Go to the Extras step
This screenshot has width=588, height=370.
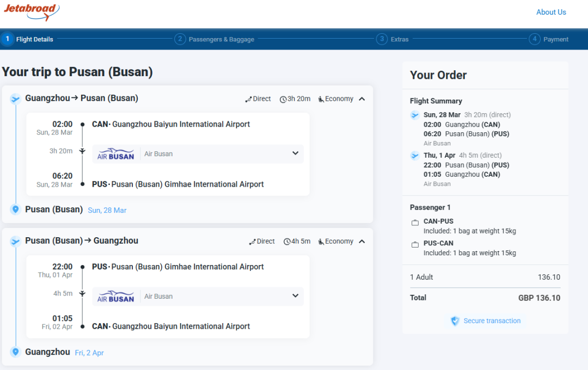pos(392,39)
